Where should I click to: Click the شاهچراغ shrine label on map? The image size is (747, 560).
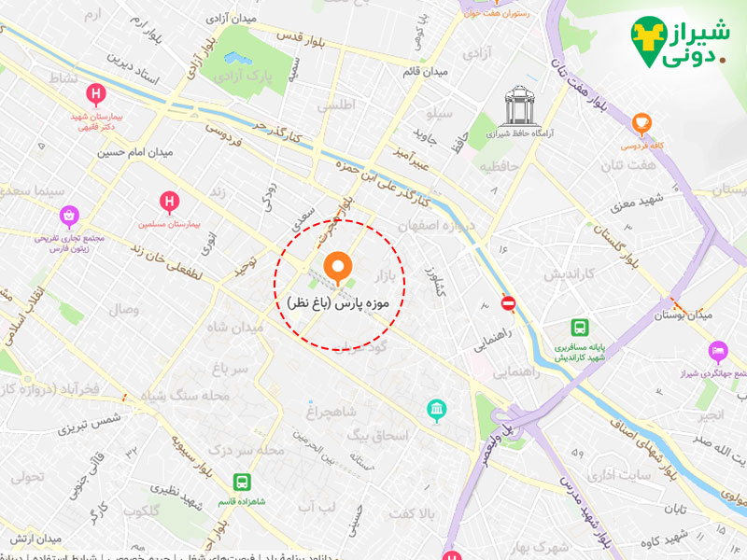[331, 412]
